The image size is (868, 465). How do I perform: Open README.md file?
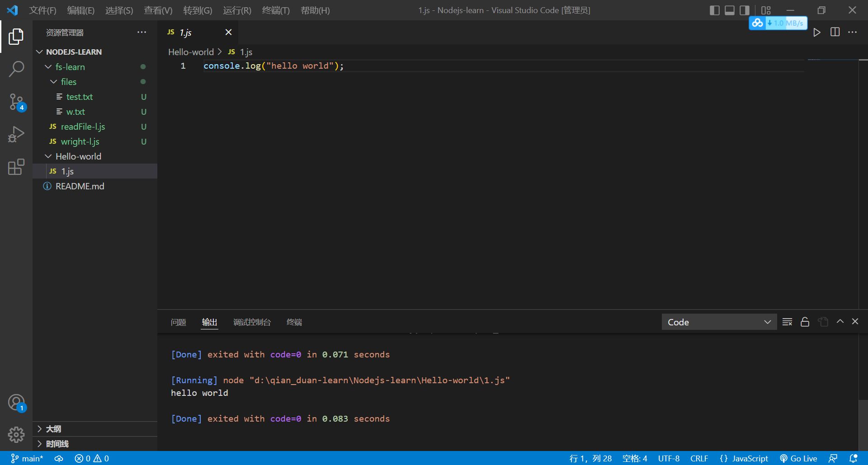tap(95, 186)
